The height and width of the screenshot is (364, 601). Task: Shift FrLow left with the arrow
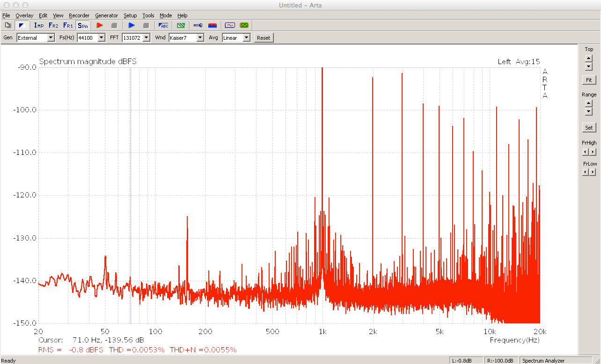pos(585,172)
